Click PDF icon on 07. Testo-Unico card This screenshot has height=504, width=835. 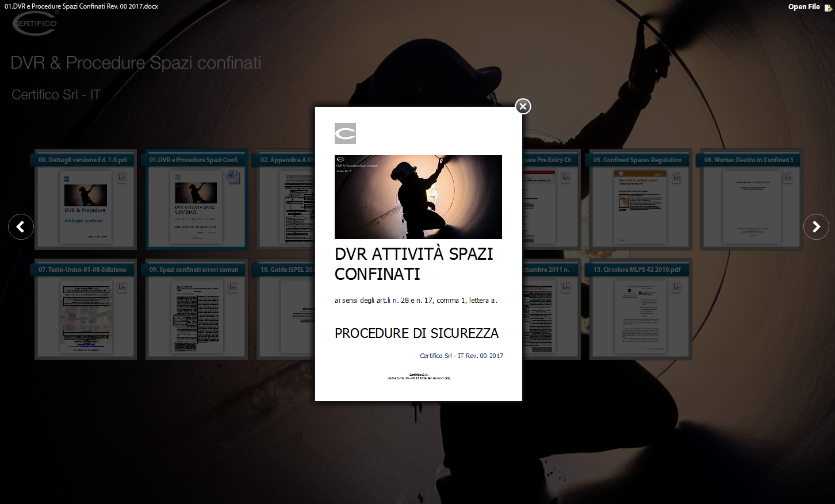122,286
